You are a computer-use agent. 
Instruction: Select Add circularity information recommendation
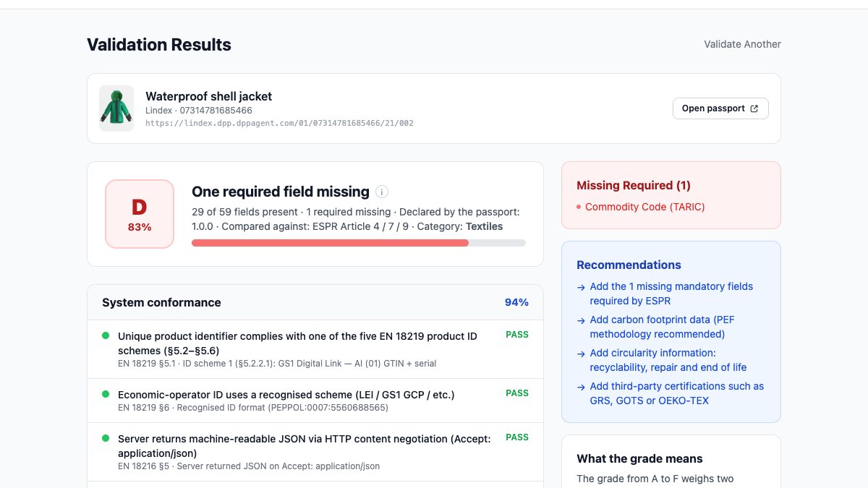(x=668, y=360)
